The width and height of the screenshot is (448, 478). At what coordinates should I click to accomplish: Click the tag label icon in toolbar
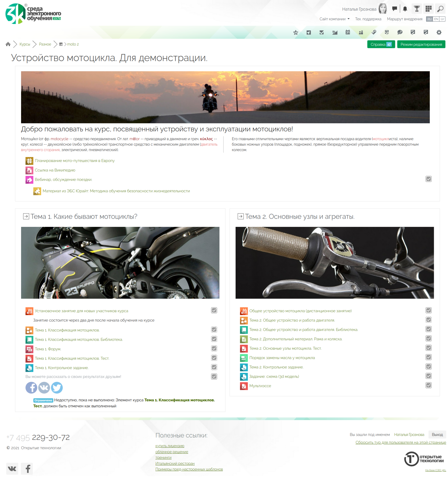click(374, 32)
